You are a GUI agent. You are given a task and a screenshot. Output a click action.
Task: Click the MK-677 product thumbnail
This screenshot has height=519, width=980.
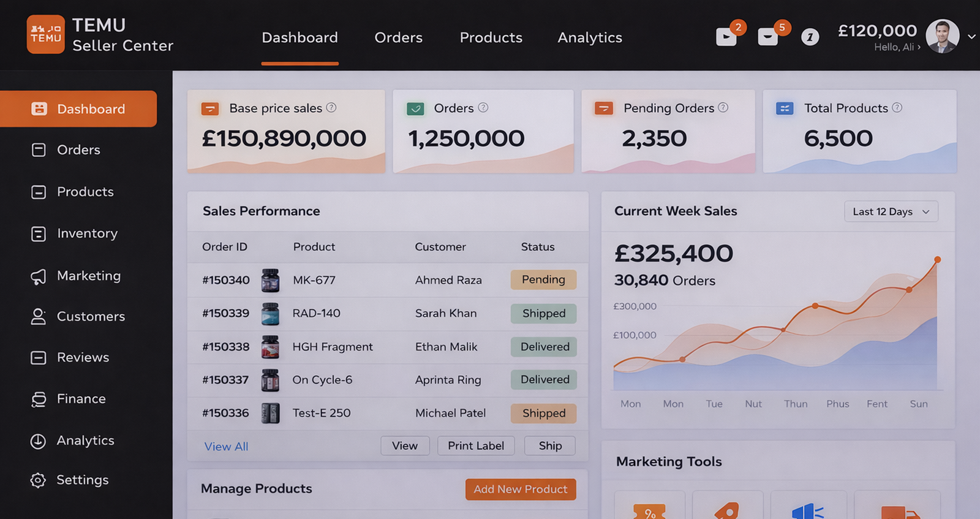tap(270, 280)
